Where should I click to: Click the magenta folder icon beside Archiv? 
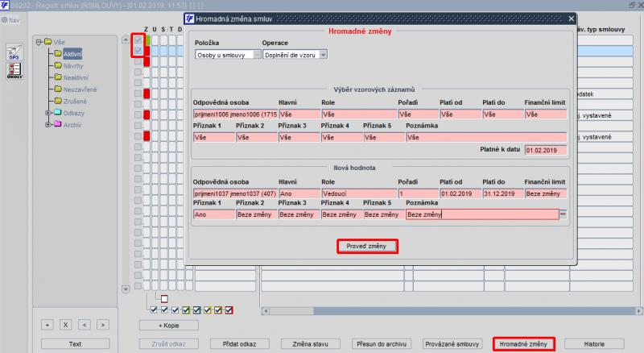(x=58, y=124)
